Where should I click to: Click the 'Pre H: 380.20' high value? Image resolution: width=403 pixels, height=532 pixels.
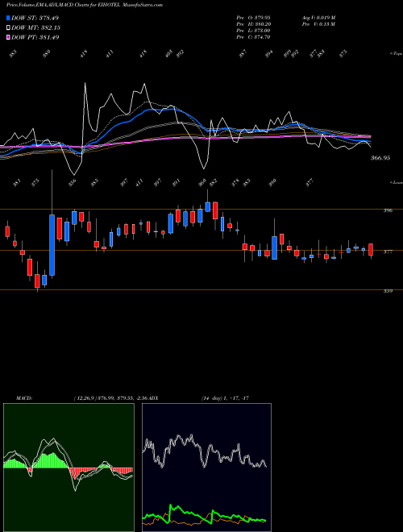click(253, 24)
